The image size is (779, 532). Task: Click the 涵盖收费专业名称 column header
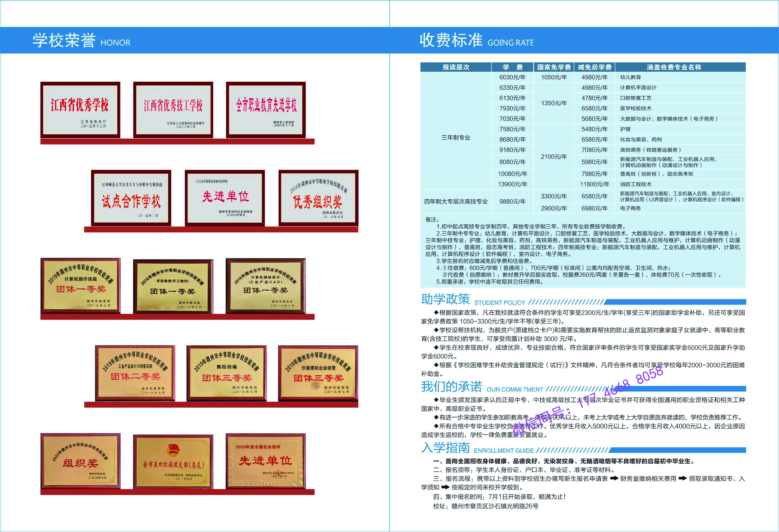click(674, 67)
